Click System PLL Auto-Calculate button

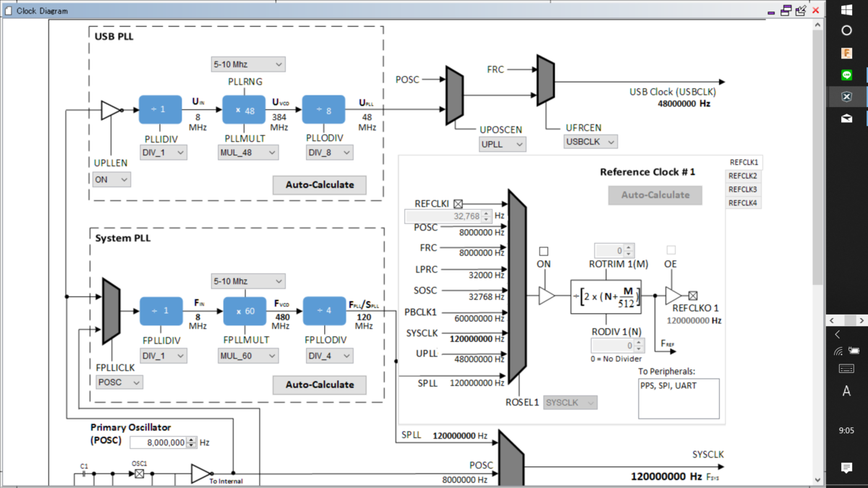click(320, 385)
